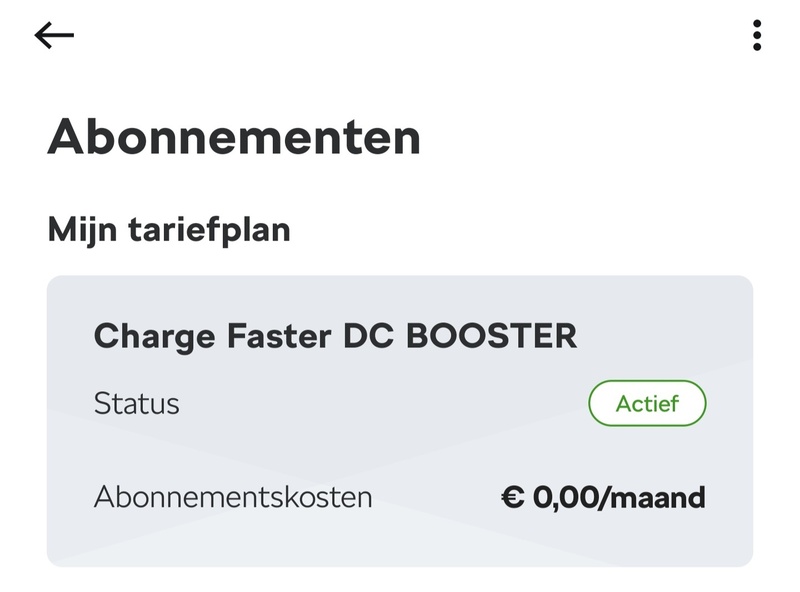The width and height of the screenshot is (800, 592).
Task: Open the three-dot overflow menu
Action: click(757, 36)
